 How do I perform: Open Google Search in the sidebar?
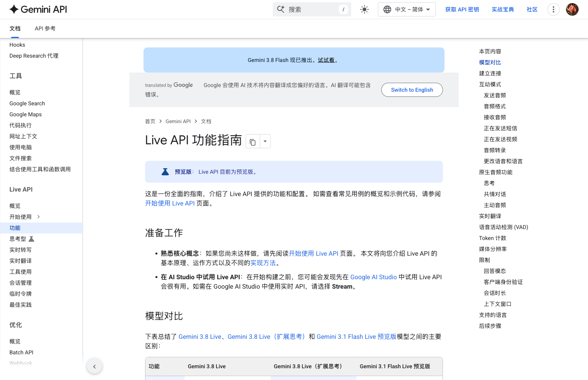(27, 104)
